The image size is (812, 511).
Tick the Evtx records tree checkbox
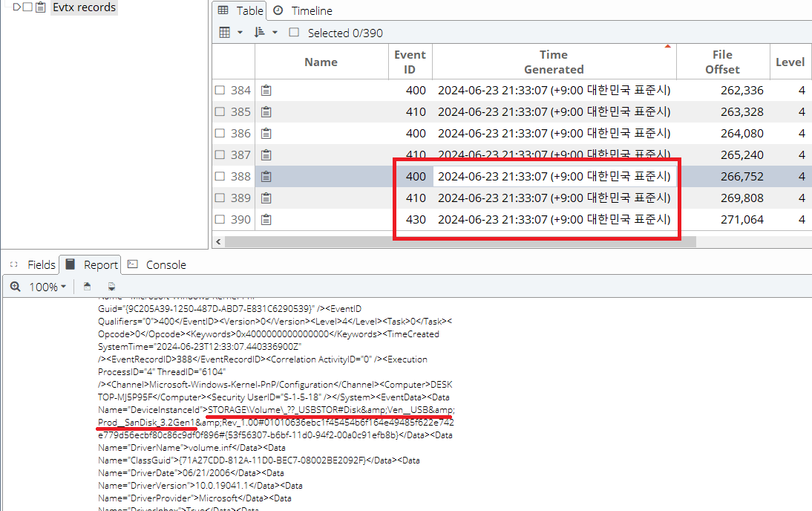(27, 7)
